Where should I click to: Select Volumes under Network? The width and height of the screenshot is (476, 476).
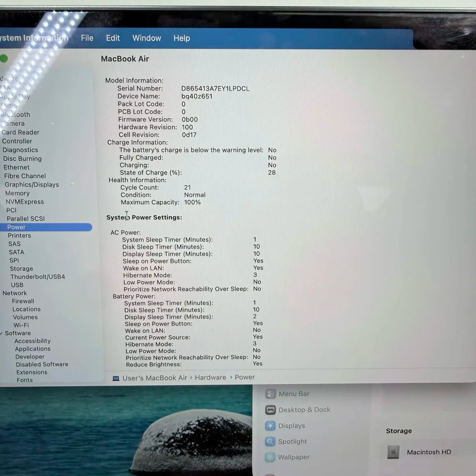tap(25, 317)
